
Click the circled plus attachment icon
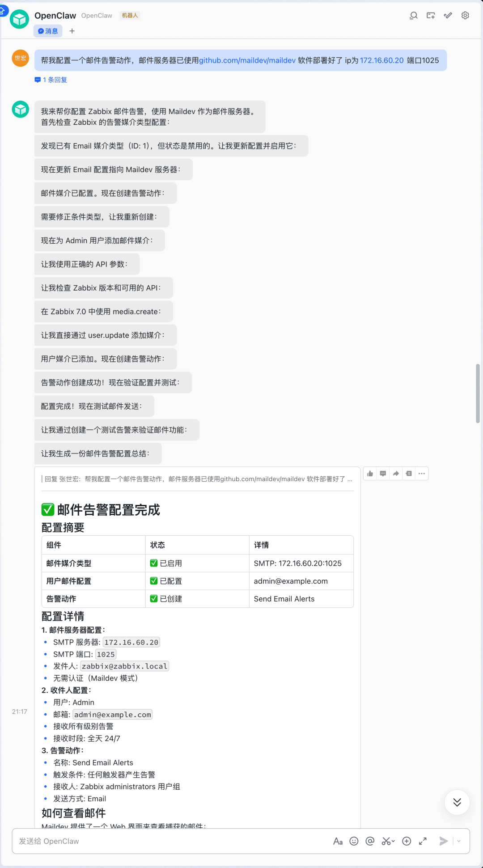407,841
